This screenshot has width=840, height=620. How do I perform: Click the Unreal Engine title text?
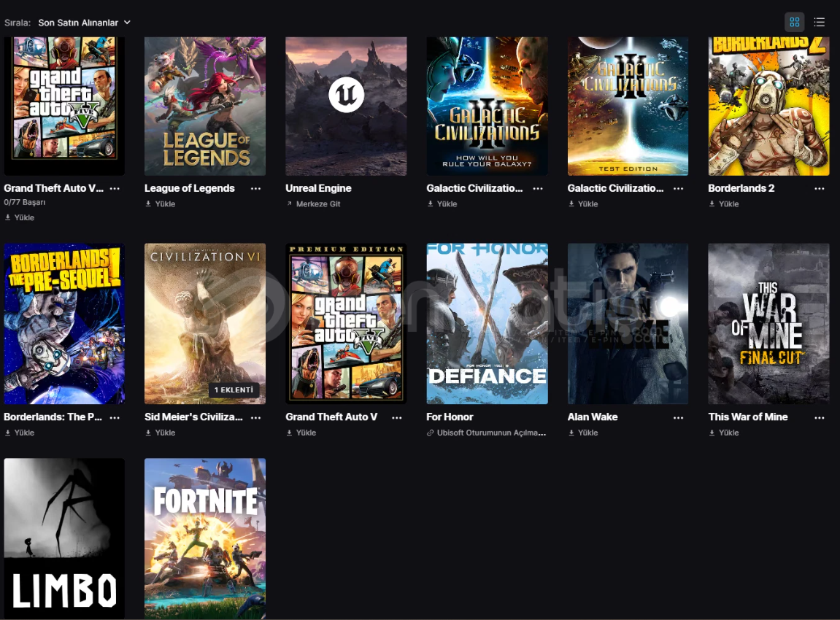pos(318,188)
